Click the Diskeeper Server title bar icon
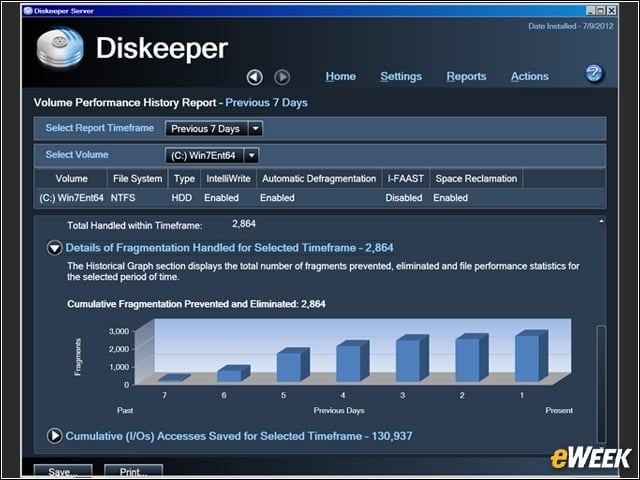 (28, 11)
